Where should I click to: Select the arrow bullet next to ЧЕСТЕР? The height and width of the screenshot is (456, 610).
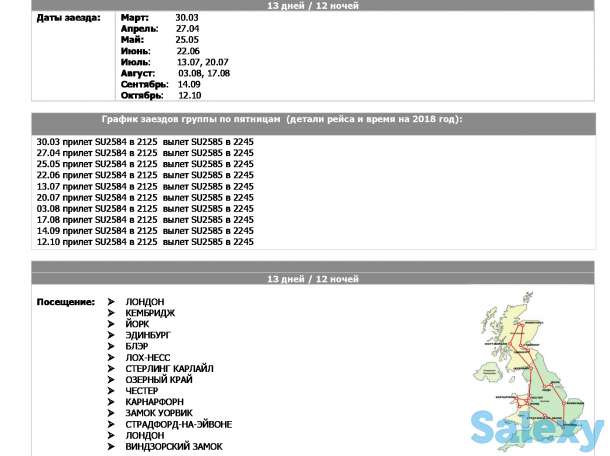[111, 391]
